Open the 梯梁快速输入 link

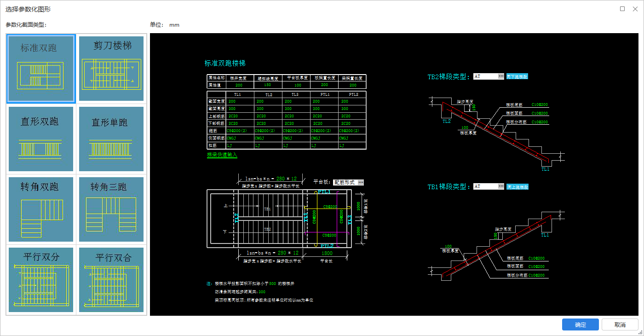click(x=222, y=155)
